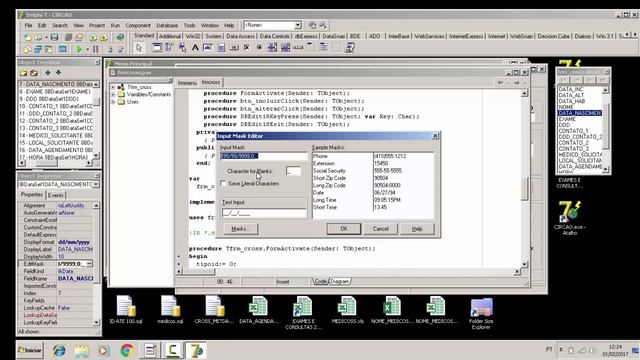Open the Object Inspector component dropdown
The width and height of the screenshot is (640, 360).
pyautogui.click(x=96, y=184)
